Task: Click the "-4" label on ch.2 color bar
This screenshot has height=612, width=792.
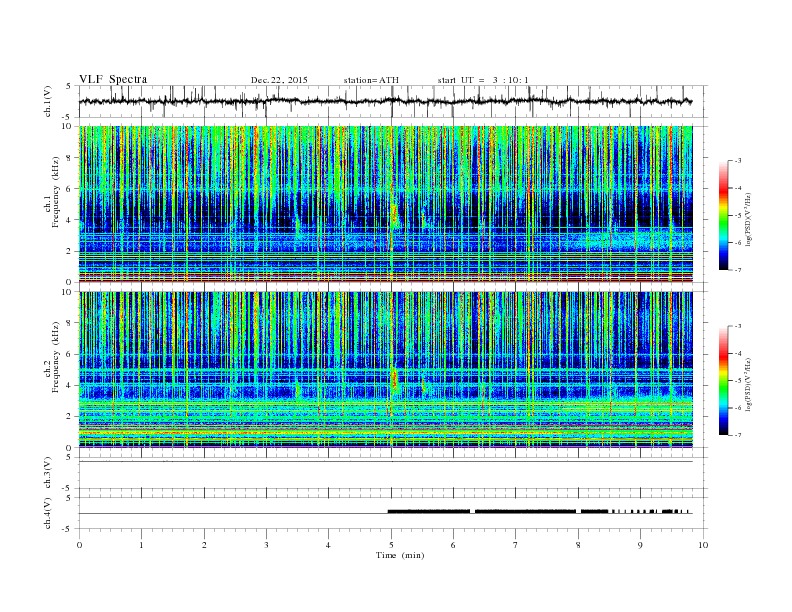Action: tap(738, 353)
